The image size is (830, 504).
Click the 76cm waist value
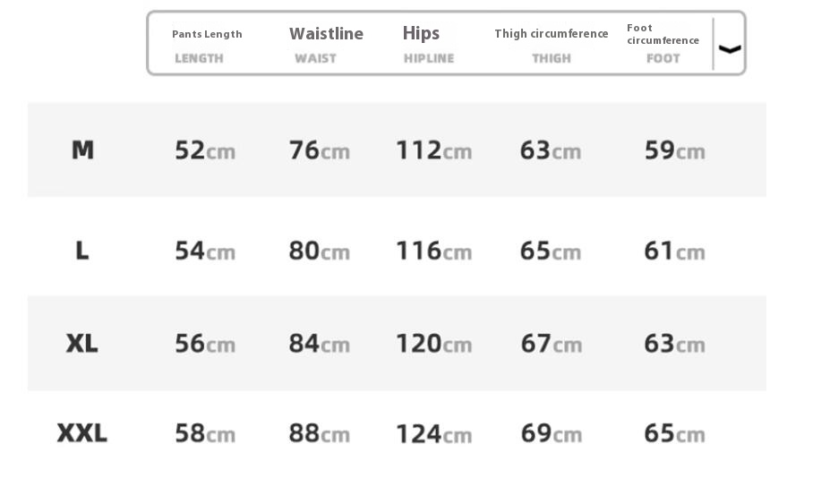(x=319, y=150)
